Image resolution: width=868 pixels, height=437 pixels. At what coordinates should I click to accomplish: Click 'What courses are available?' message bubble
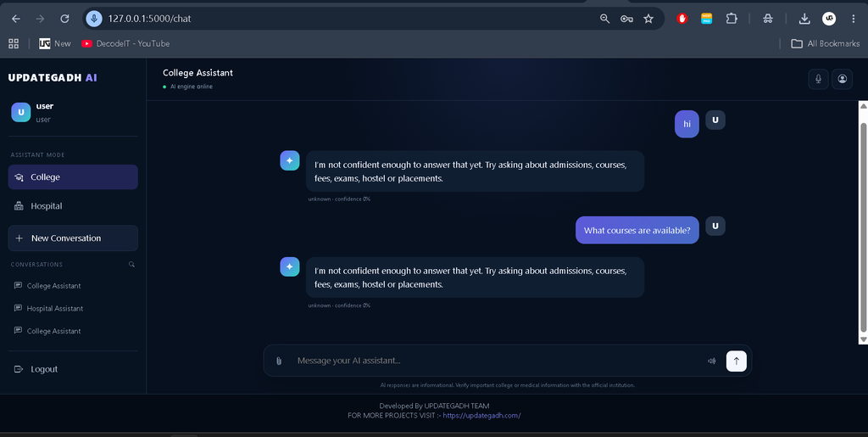637,231
